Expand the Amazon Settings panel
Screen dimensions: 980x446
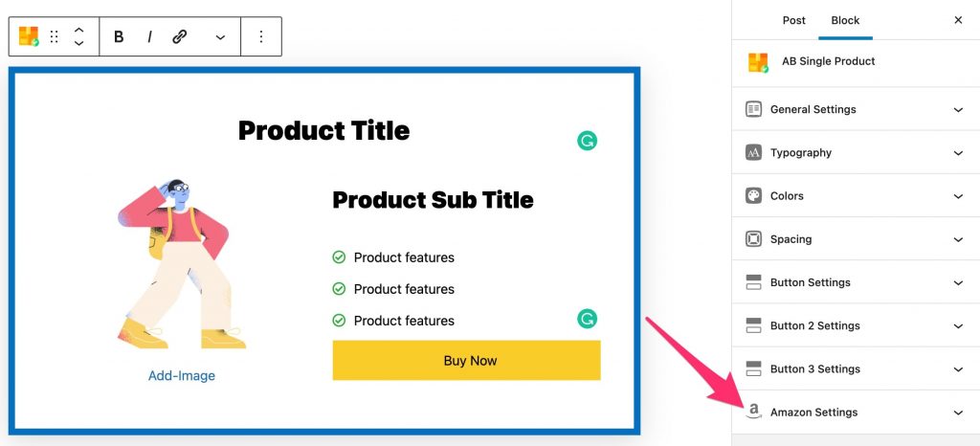pyautogui.click(x=856, y=413)
